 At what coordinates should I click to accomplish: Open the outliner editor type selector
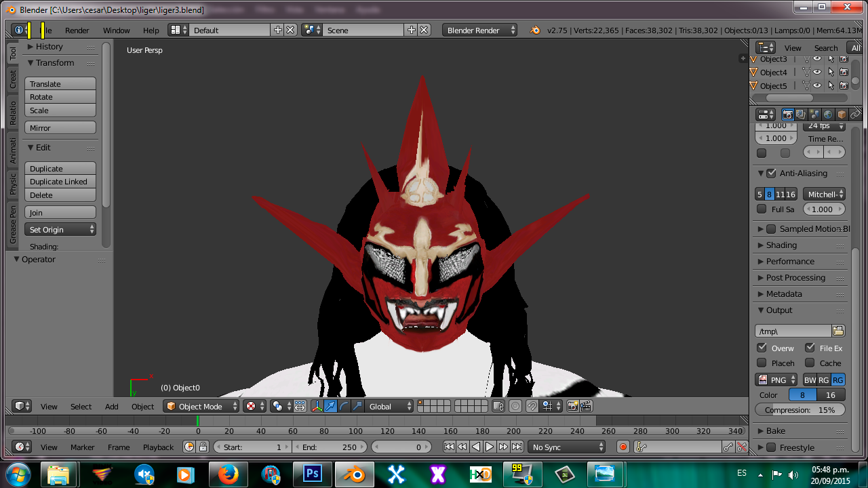pos(766,47)
